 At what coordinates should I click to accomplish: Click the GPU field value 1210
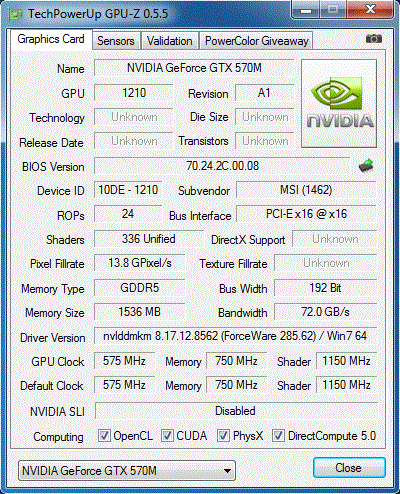click(x=134, y=93)
